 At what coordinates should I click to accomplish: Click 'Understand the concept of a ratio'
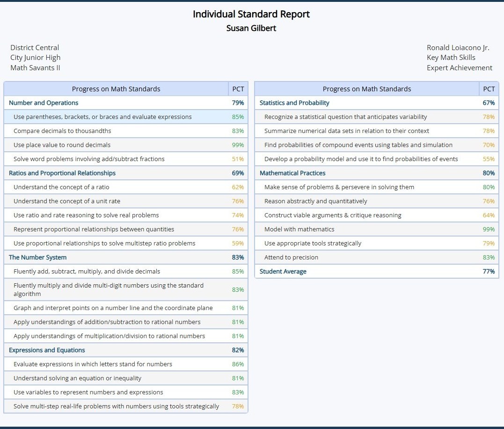click(x=126, y=187)
